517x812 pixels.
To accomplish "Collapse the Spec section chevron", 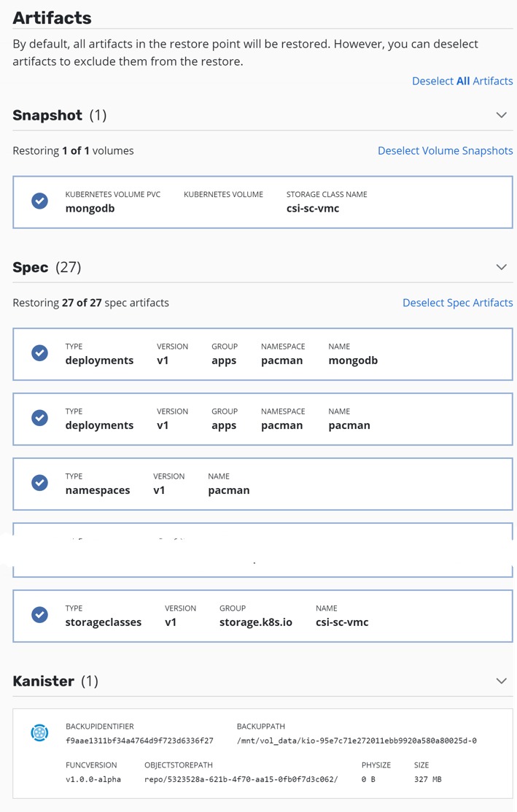I will click(502, 267).
